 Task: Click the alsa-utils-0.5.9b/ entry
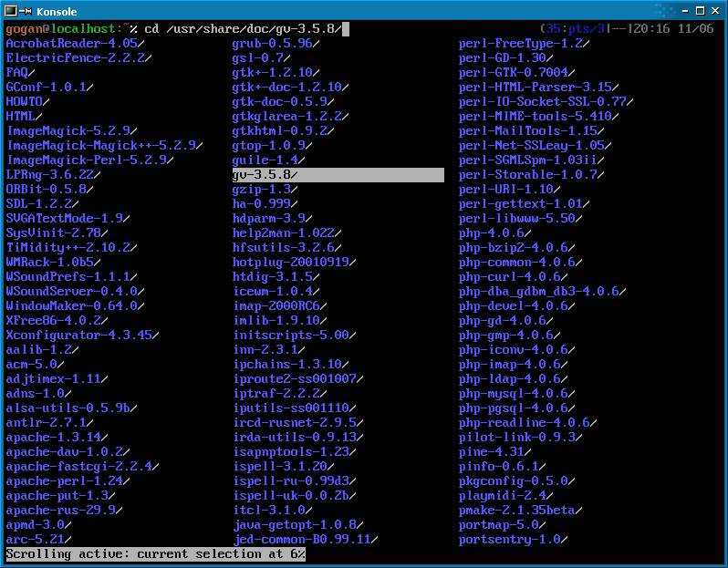click(x=71, y=408)
